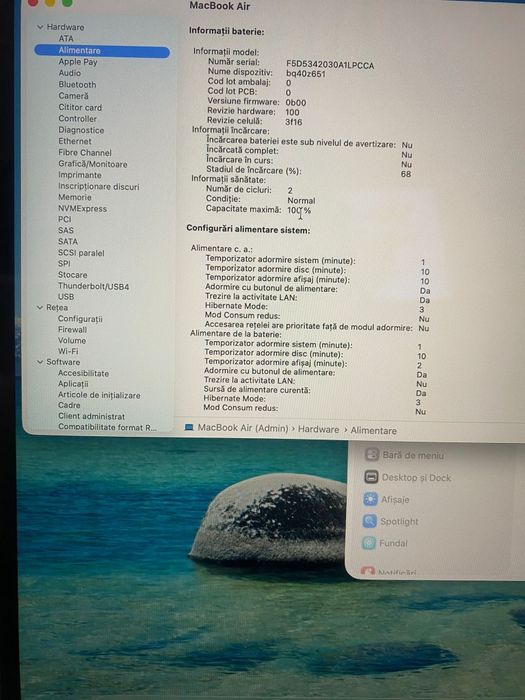Screen dimensions: 525x700
Task: Collapse the Software section
Action: 40,362
